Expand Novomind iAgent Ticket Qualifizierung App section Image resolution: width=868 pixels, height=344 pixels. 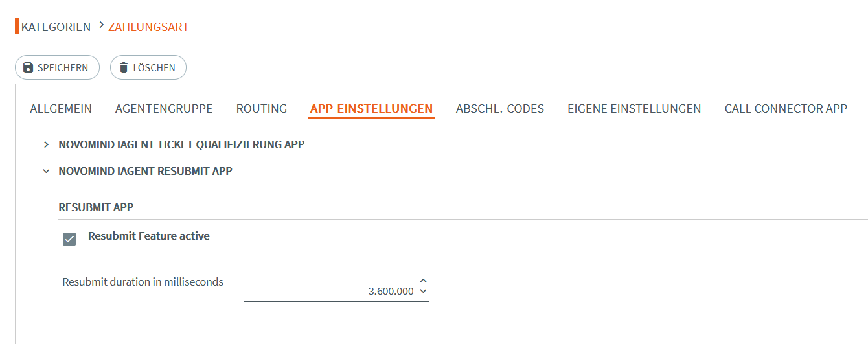point(46,144)
